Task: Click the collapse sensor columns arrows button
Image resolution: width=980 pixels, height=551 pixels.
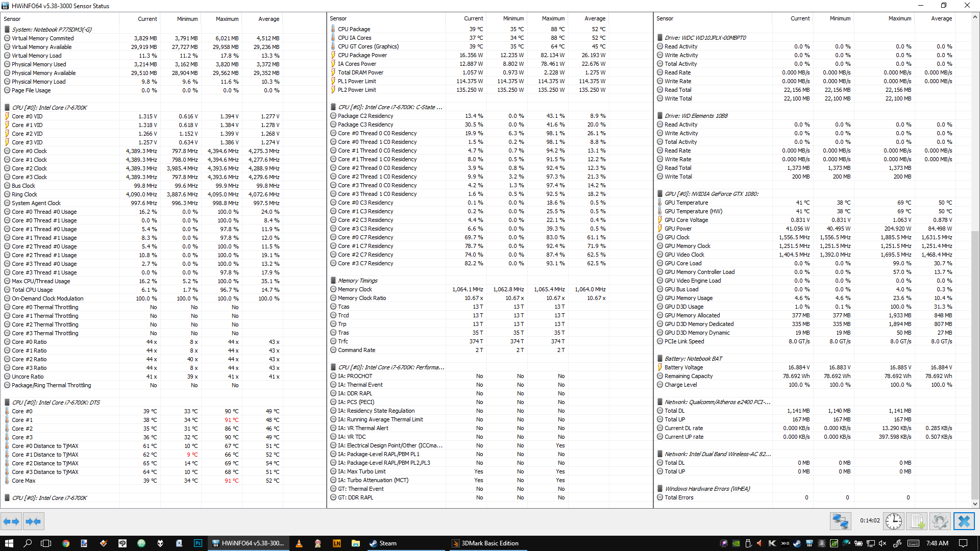Action: coord(33,521)
